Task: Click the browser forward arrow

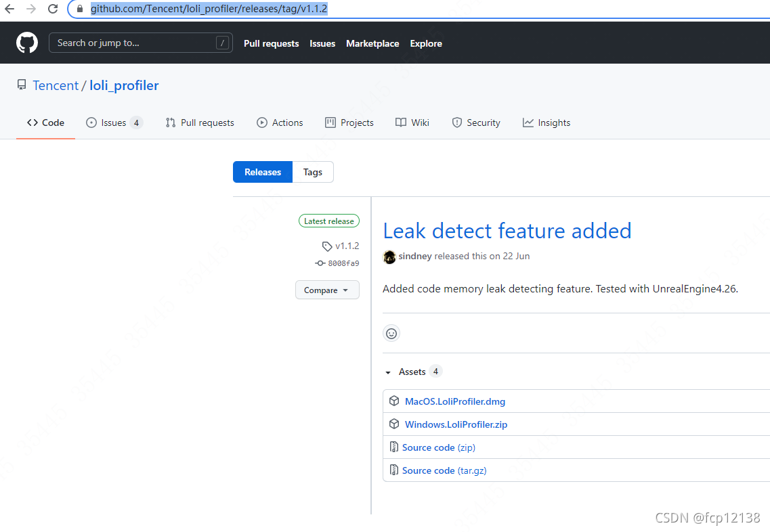Action: [x=31, y=9]
